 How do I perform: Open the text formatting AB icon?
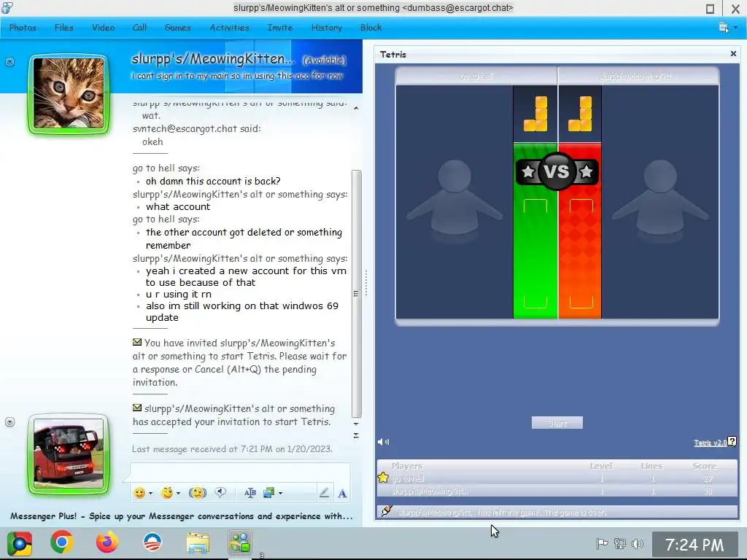[x=249, y=493]
